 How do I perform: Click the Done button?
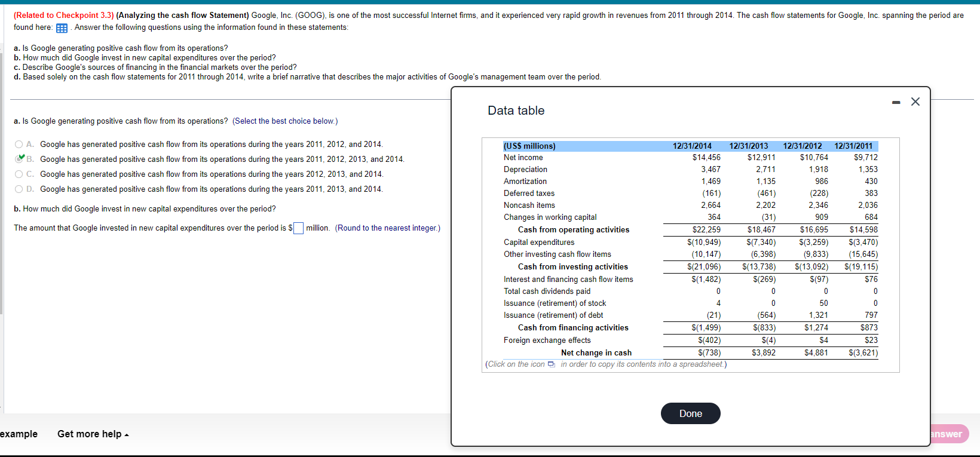click(x=690, y=413)
